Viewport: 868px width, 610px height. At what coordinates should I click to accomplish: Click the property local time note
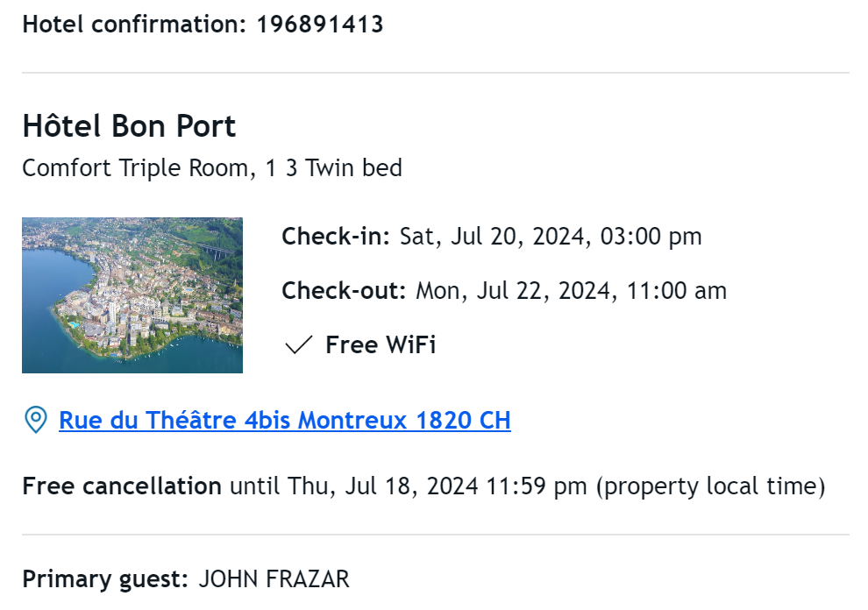(x=710, y=486)
